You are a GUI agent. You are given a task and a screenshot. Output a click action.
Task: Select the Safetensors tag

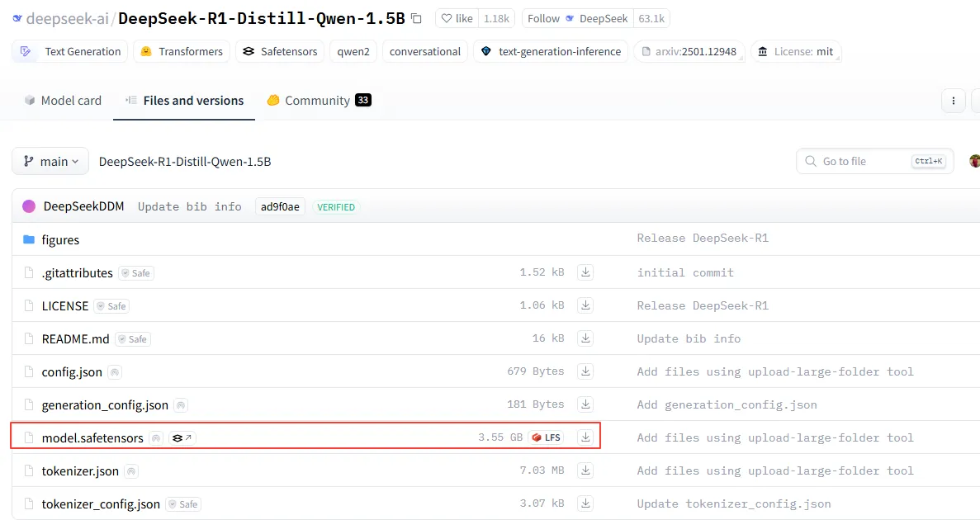(x=280, y=51)
